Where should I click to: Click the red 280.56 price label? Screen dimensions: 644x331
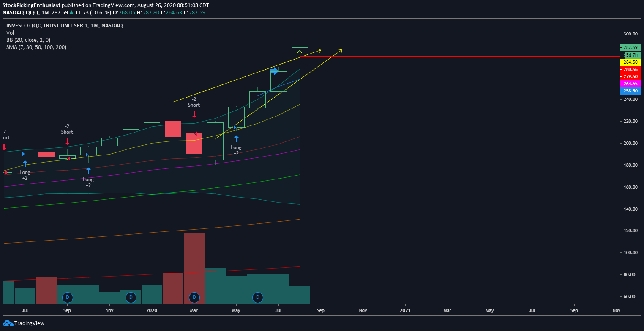tap(630, 69)
